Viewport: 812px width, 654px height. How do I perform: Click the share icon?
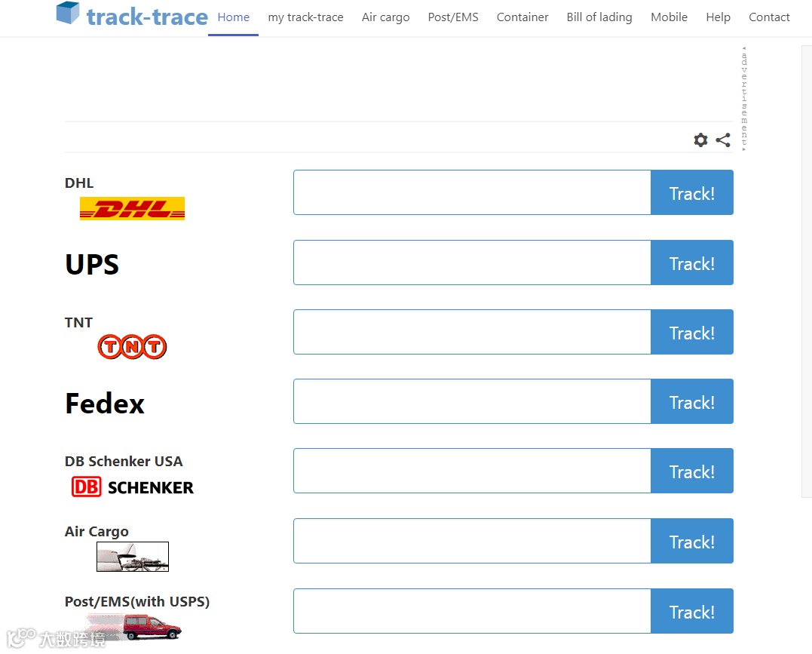[723, 140]
